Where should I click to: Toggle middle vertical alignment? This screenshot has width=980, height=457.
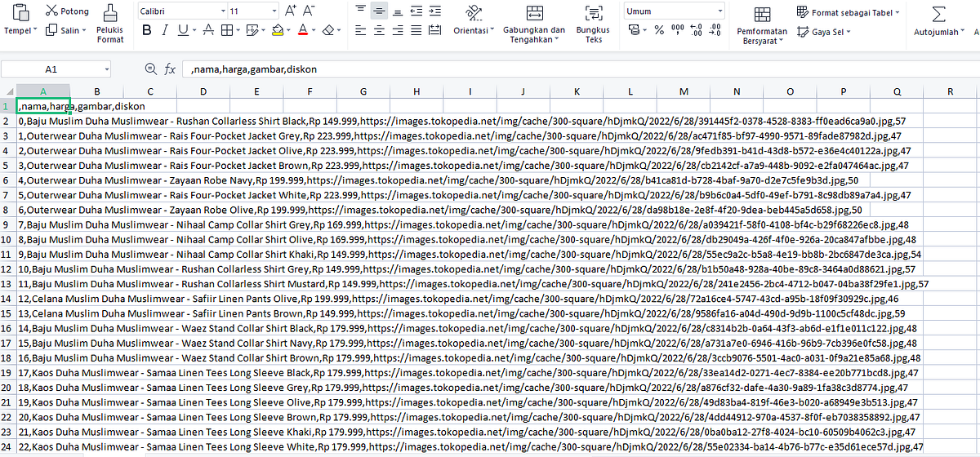[378, 11]
